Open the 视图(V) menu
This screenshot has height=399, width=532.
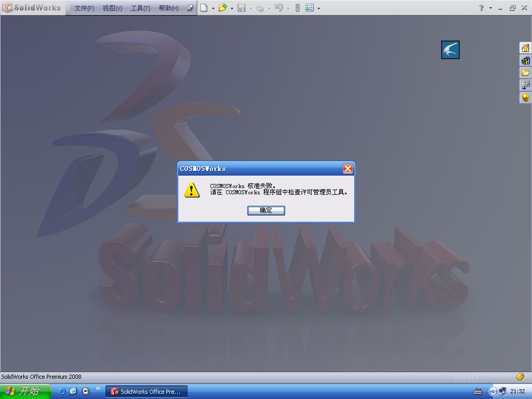[112, 8]
